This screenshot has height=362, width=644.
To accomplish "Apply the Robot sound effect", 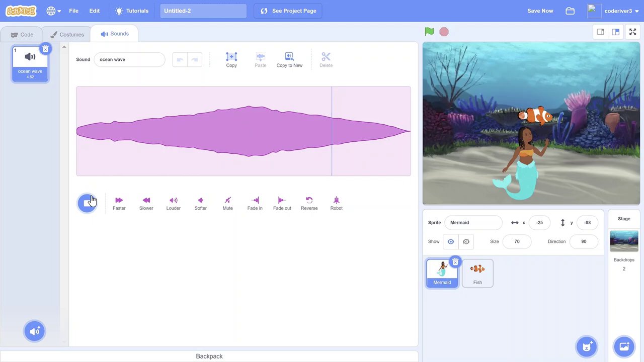I will [336, 201].
